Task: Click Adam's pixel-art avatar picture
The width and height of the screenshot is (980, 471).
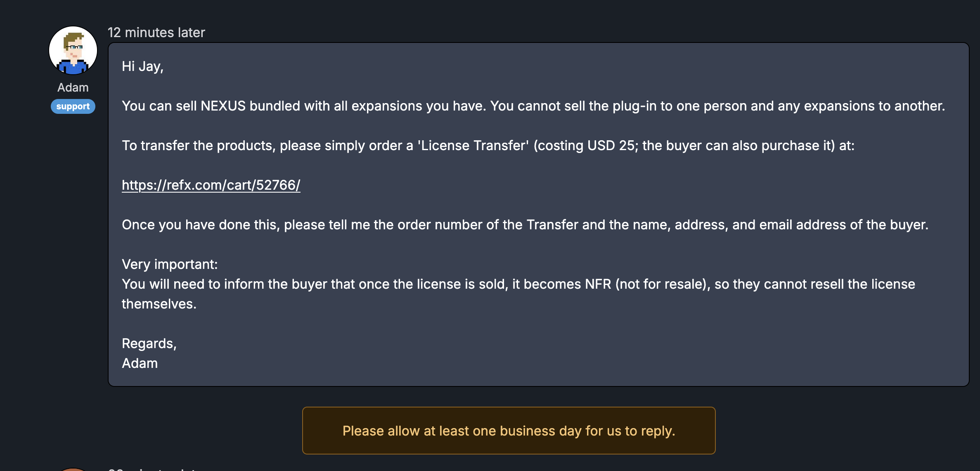Action: [x=73, y=50]
